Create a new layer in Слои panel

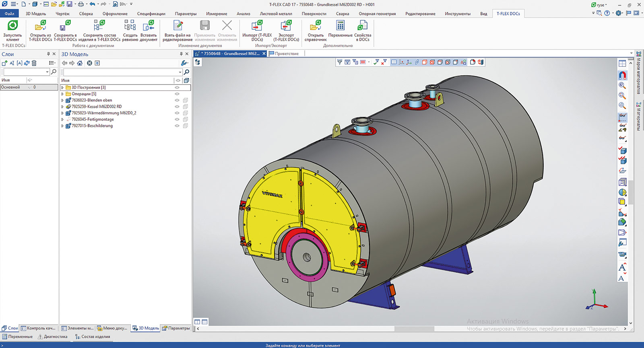(x=4, y=63)
